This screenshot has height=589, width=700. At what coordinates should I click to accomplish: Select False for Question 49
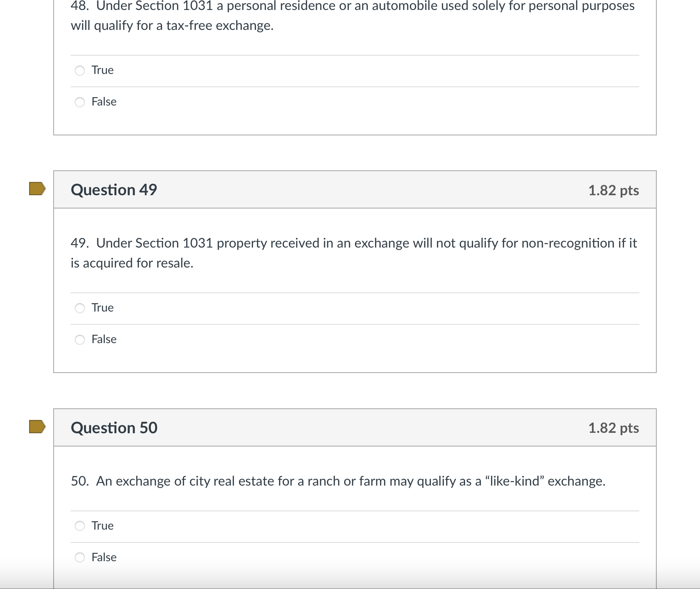pyautogui.click(x=79, y=339)
